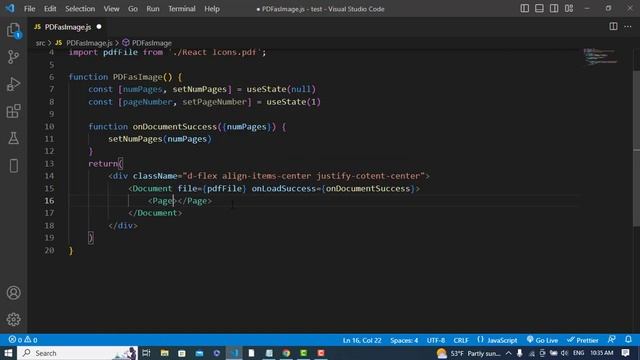Open the Run and Debug view
The image size is (640, 360).
click(13, 84)
